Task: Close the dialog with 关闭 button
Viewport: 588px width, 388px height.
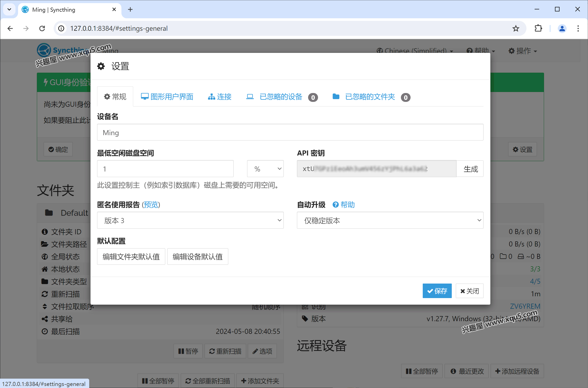Action: [x=470, y=291]
